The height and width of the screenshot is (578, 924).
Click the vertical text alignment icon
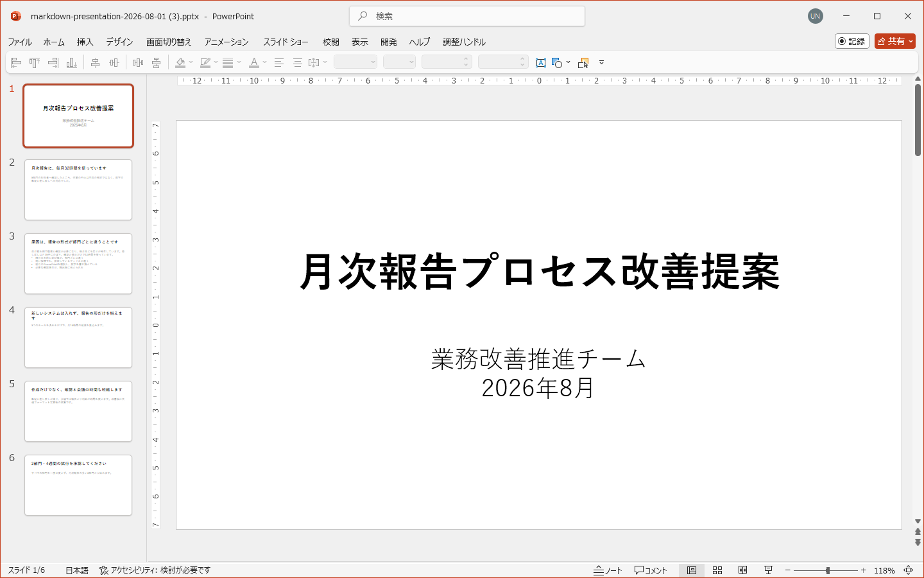point(314,62)
